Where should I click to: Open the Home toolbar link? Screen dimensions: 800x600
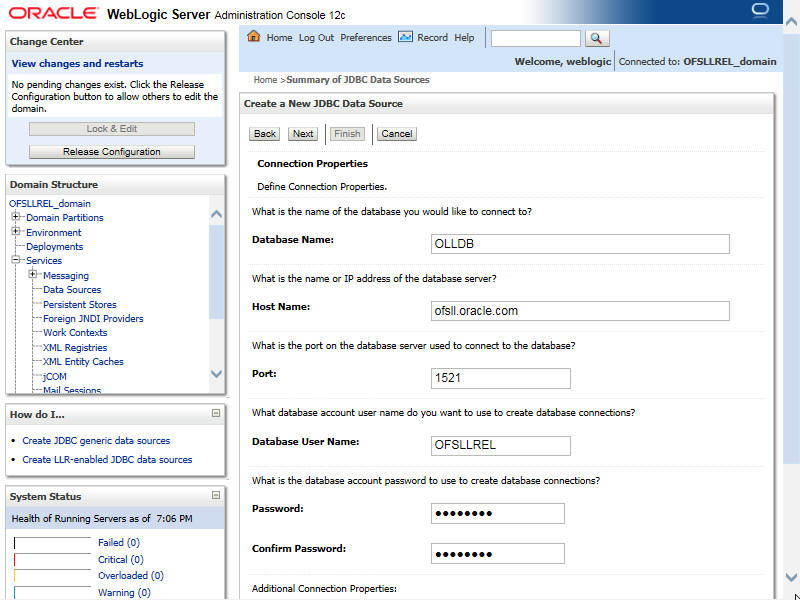pos(279,38)
